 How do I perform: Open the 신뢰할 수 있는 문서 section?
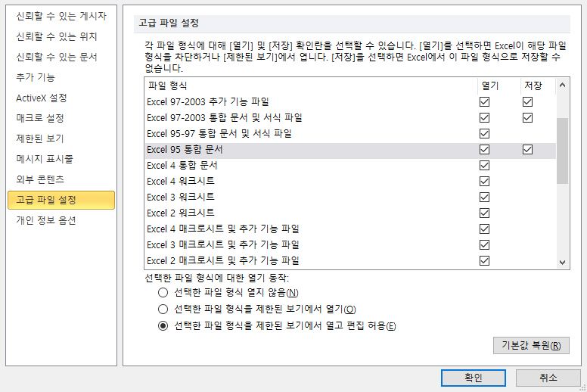point(61,57)
